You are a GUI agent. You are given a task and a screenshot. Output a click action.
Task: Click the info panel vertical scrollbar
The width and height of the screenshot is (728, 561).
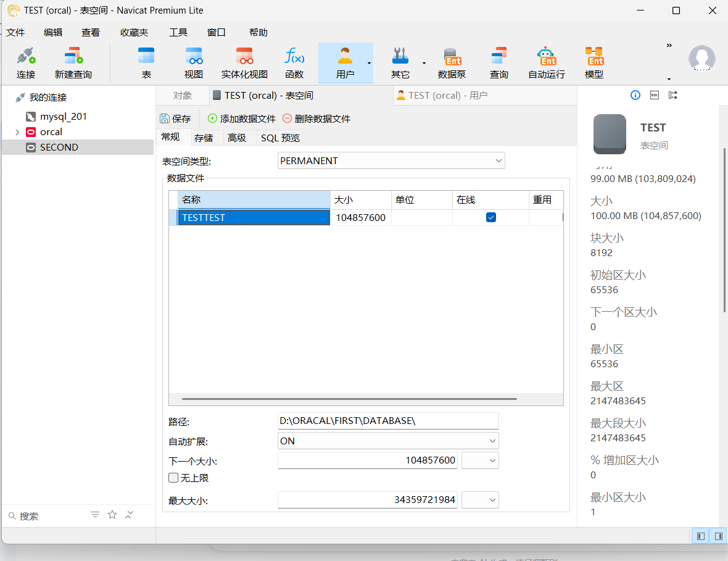[x=724, y=230]
